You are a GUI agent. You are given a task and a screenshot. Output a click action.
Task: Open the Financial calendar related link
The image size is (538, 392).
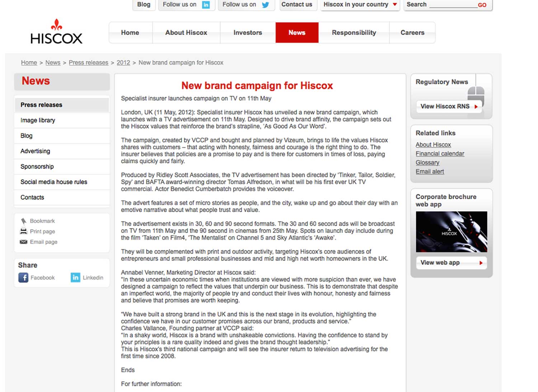click(x=440, y=154)
